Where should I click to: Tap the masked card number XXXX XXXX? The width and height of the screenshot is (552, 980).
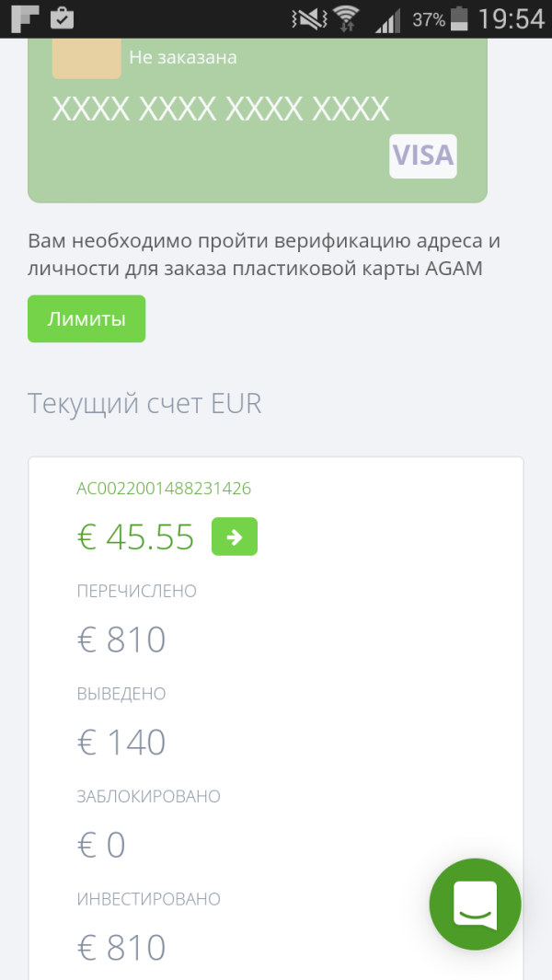click(221, 110)
